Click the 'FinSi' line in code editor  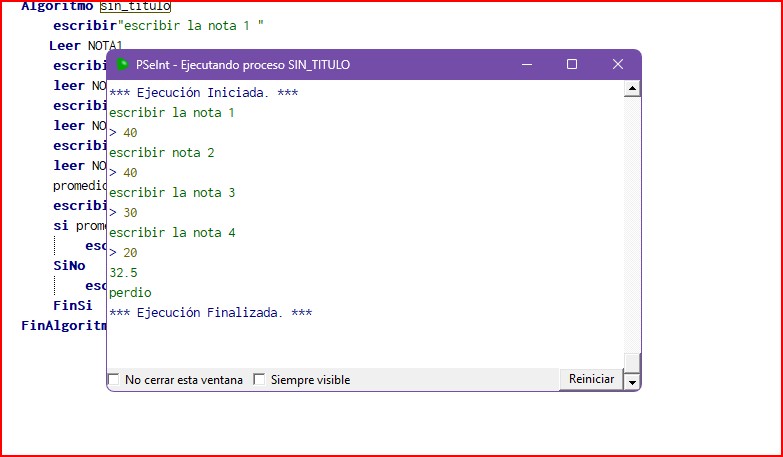point(72,305)
